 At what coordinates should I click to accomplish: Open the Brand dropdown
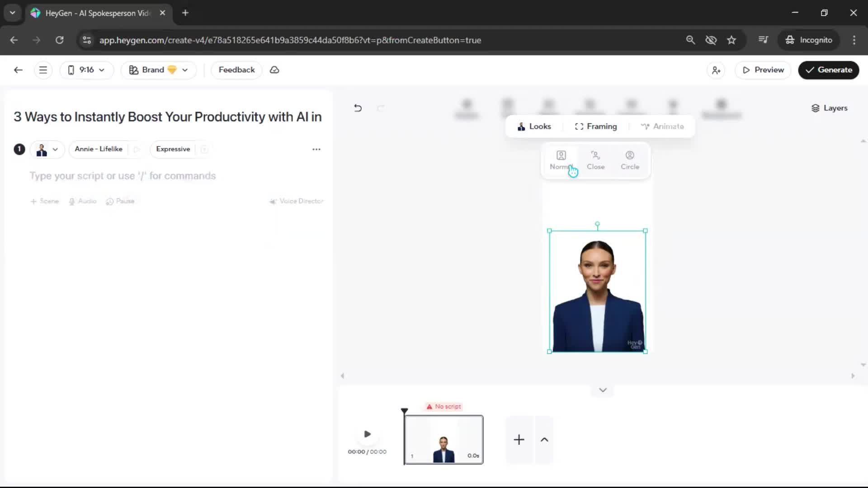tap(158, 70)
